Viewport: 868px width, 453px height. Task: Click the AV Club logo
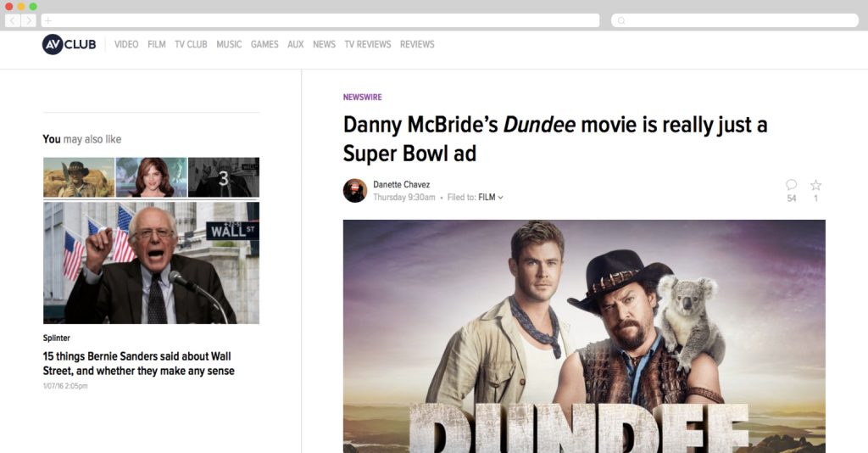click(x=69, y=44)
